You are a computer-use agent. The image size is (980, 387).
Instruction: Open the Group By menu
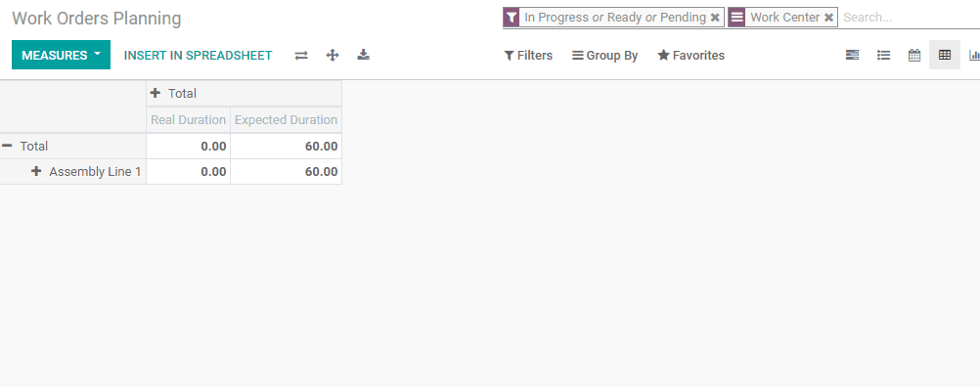coord(605,56)
